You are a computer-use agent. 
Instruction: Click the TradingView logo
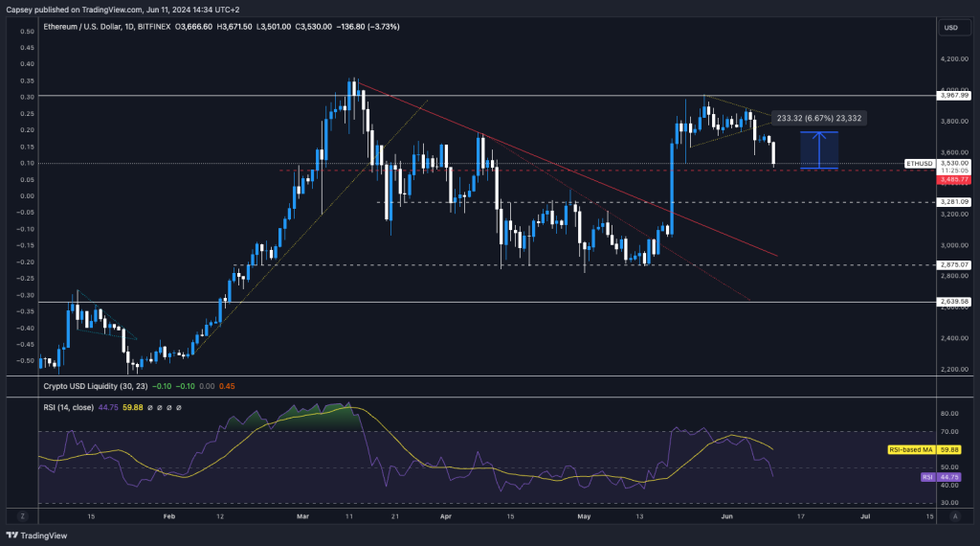click(x=33, y=535)
